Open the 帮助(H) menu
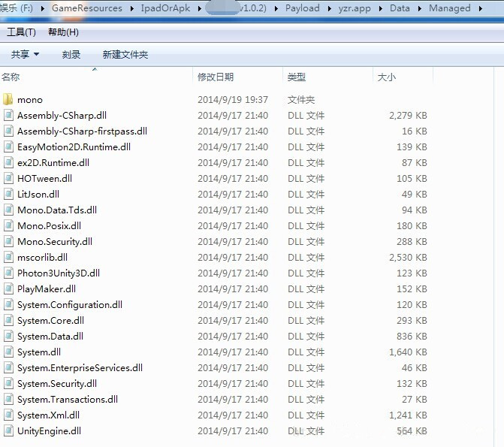 pyautogui.click(x=63, y=32)
